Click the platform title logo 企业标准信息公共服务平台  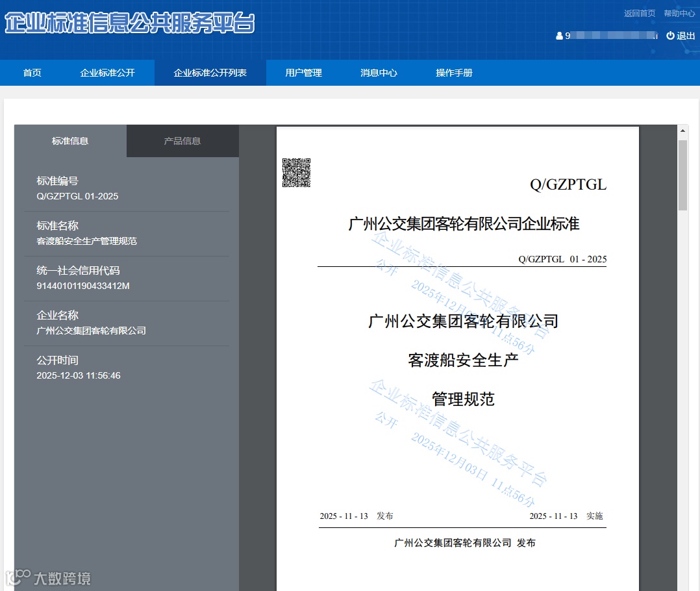pyautogui.click(x=129, y=23)
